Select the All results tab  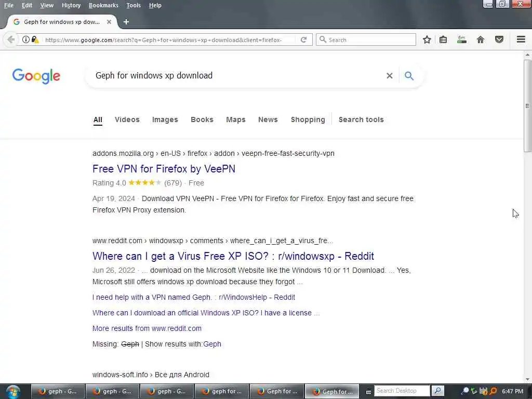[98, 120]
